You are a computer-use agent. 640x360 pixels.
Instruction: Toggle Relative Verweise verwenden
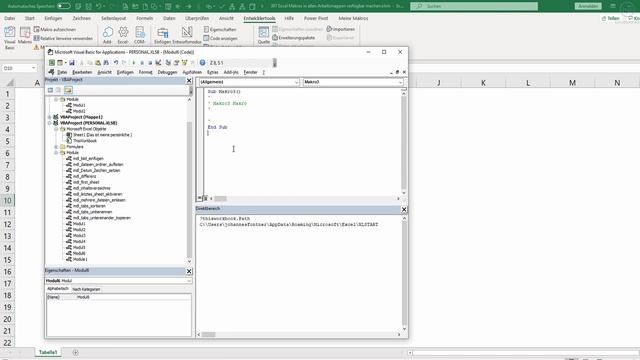point(63,38)
